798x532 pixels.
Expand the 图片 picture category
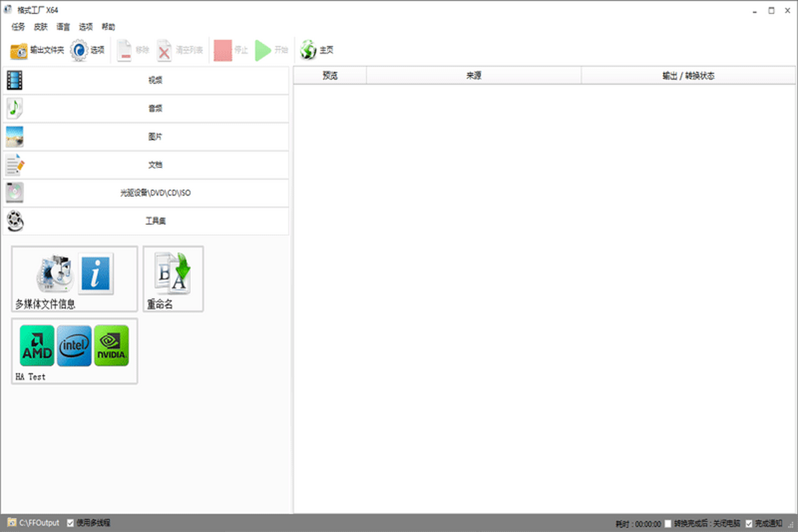pyautogui.click(x=146, y=136)
